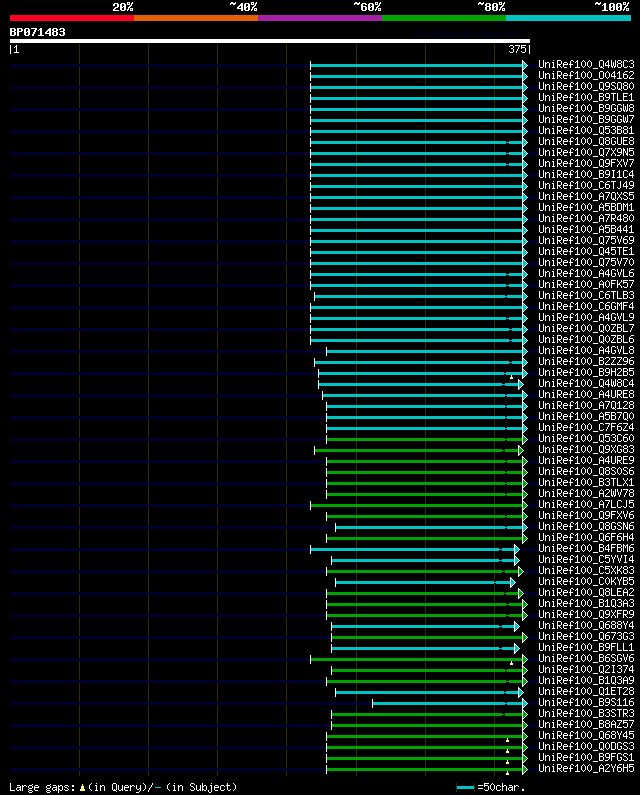Select the UniRef100_Q68Y45 label

[586, 736]
